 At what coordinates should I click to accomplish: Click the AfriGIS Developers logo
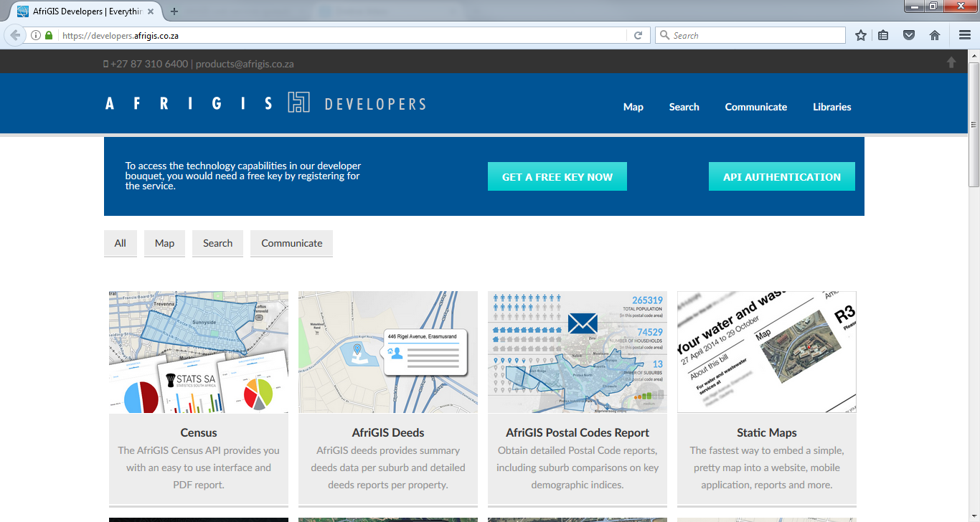(265, 103)
